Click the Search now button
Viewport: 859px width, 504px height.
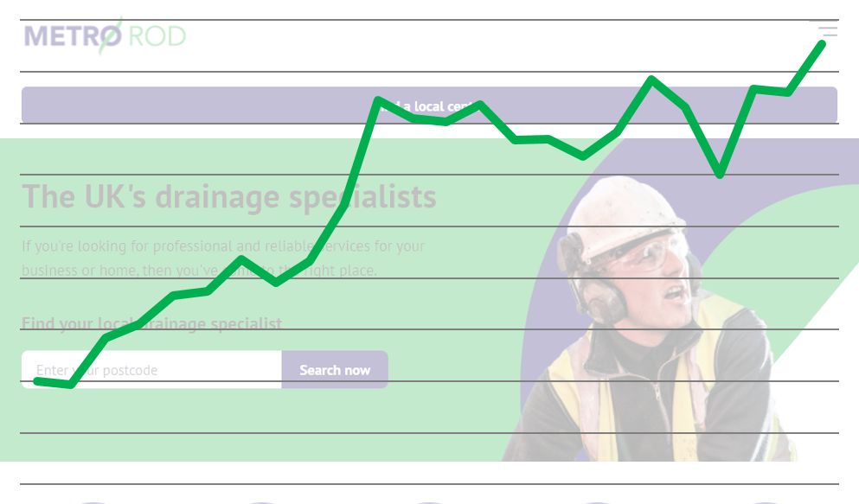pos(335,370)
